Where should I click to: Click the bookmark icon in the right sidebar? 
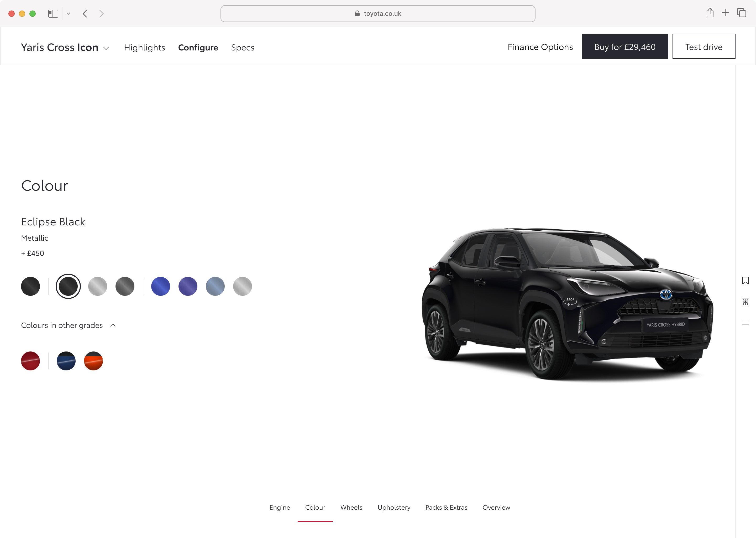coord(745,281)
